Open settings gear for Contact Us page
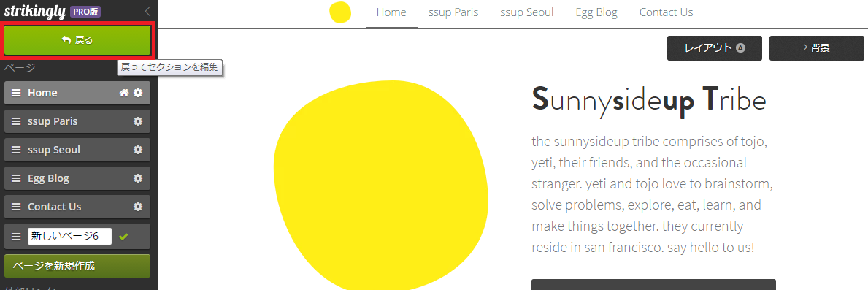The height and width of the screenshot is (290, 868). 138,207
